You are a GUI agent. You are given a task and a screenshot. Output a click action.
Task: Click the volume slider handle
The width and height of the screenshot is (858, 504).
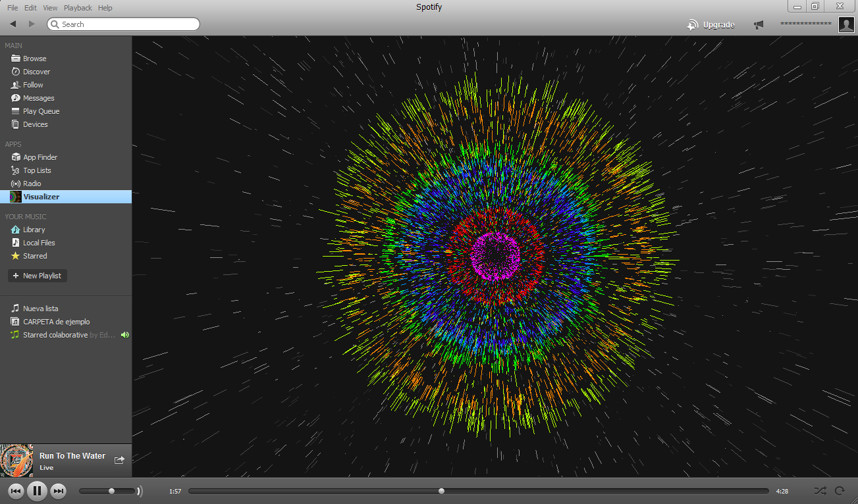click(x=112, y=491)
